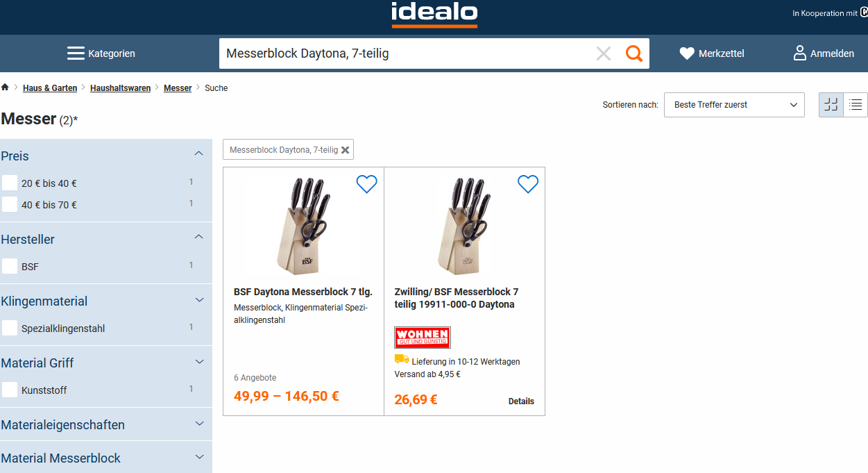Viewport: 868px width, 473px height.
Task: Go to the home breadcrumb icon
Action: coord(6,88)
